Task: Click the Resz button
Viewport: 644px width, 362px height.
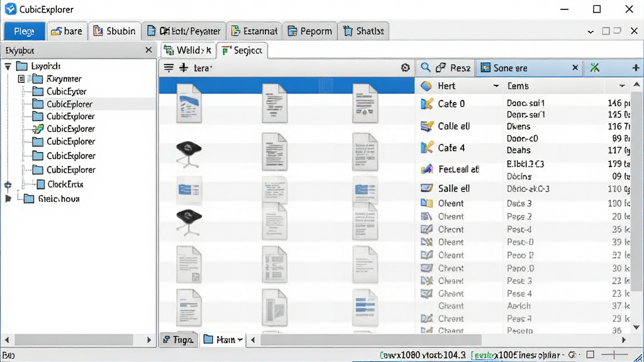Action: pyautogui.click(x=454, y=68)
